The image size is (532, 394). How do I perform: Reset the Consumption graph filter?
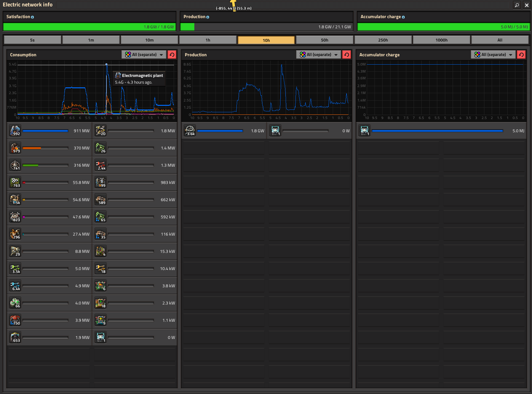172,55
